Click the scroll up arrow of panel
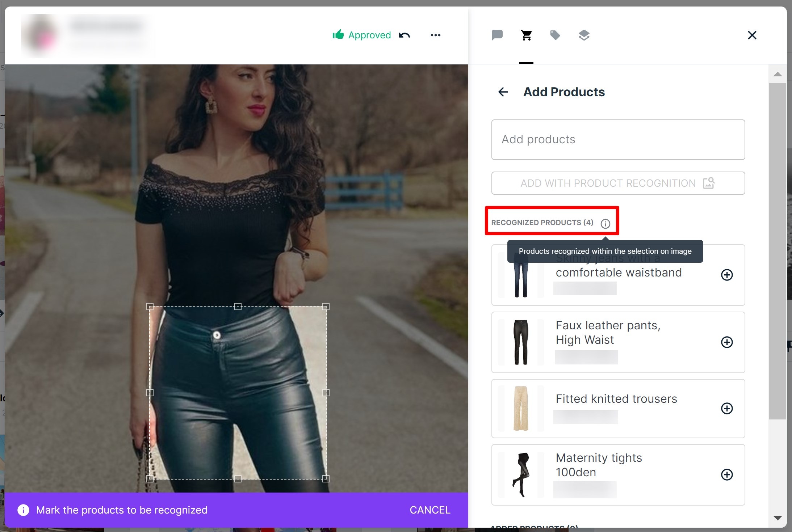The image size is (792, 532). point(778,74)
